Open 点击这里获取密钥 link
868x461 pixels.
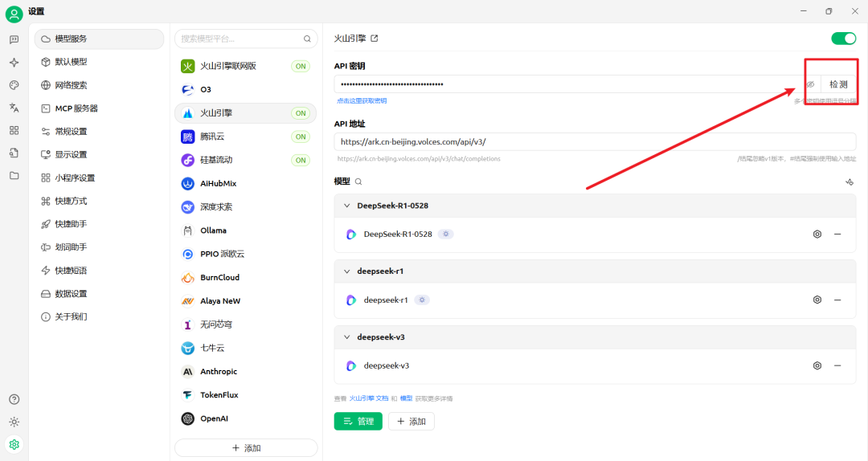pyautogui.click(x=362, y=100)
